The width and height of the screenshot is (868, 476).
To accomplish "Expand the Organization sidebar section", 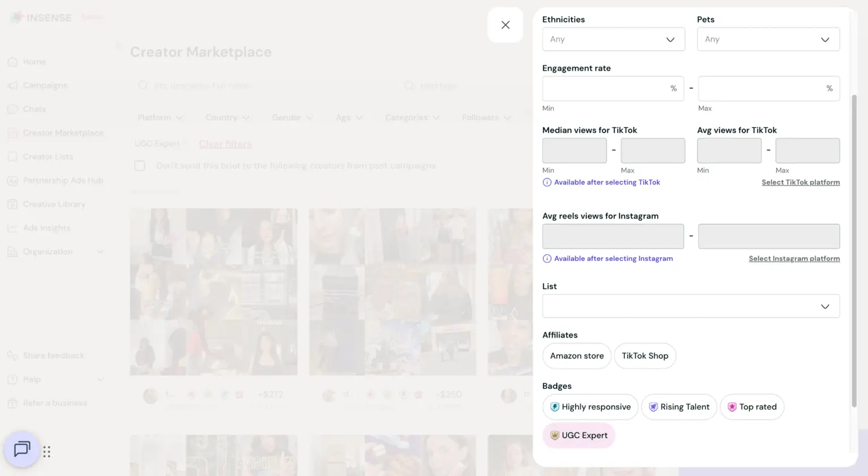I will 56,251.
